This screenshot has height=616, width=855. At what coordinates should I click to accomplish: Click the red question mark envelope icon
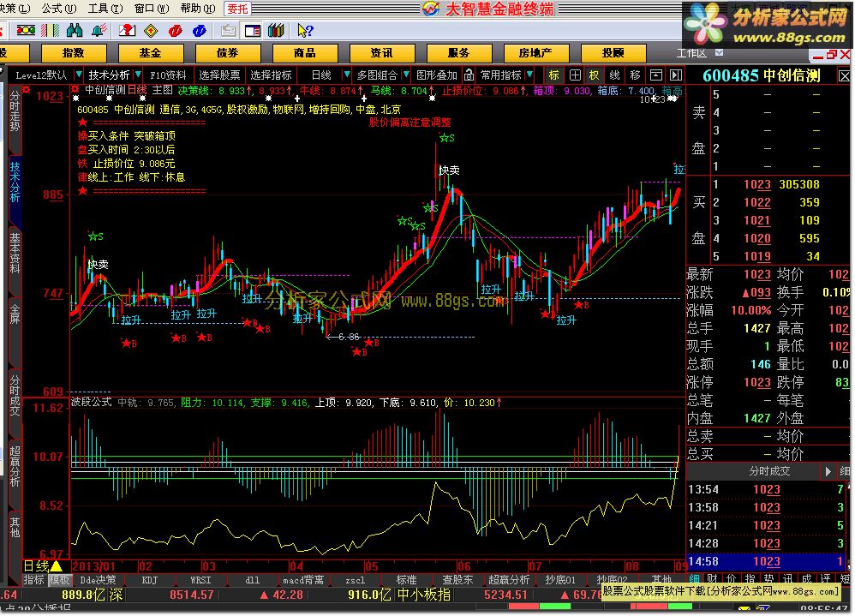coord(127,31)
